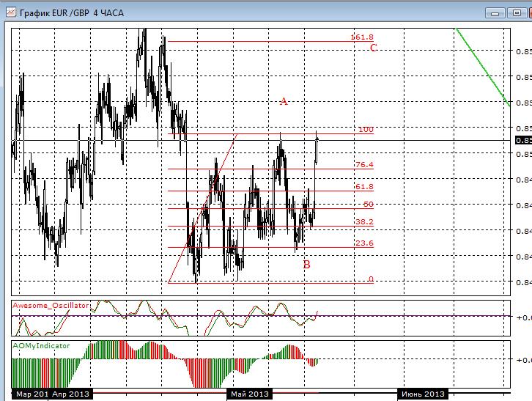
Task: Select the 161.8 Fibonacci level label
Action: [x=362, y=37]
